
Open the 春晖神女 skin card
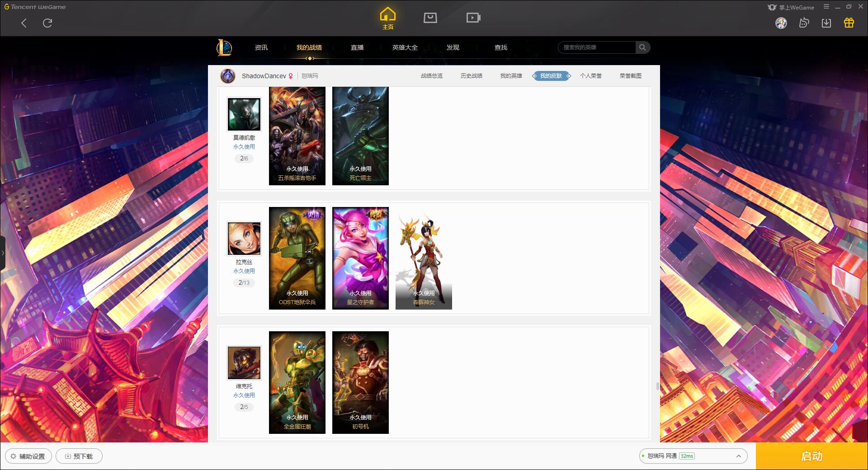[424, 258]
